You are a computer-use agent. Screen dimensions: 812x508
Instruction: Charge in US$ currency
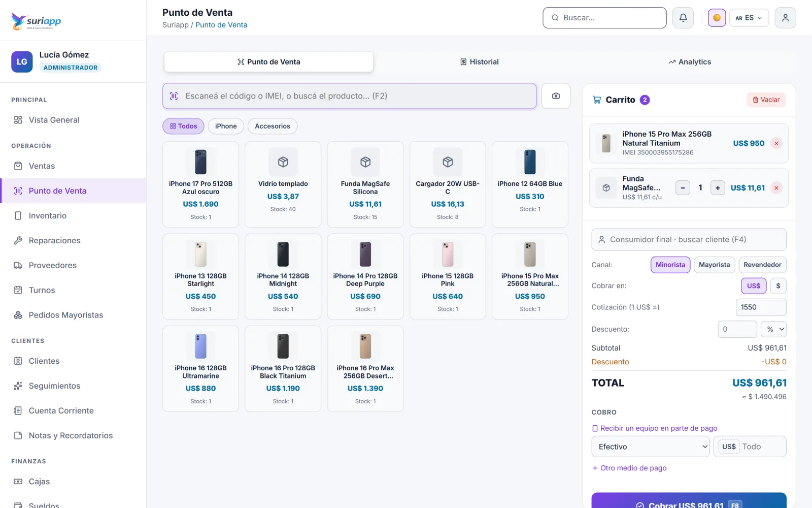[754, 286]
